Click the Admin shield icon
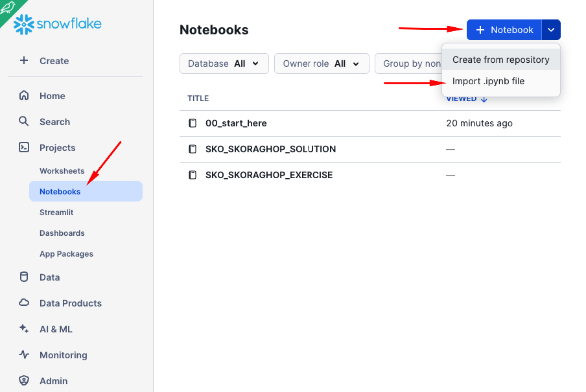586x392 pixels. click(x=24, y=381)
